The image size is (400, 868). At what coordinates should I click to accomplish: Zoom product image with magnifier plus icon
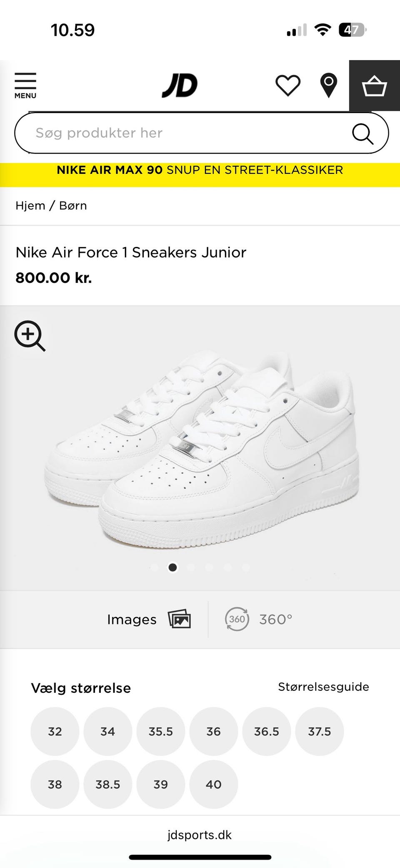(x=30, y=336)
